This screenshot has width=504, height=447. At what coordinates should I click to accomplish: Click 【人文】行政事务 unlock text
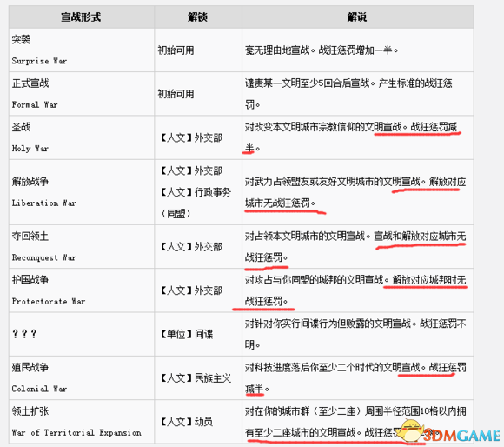196,192
